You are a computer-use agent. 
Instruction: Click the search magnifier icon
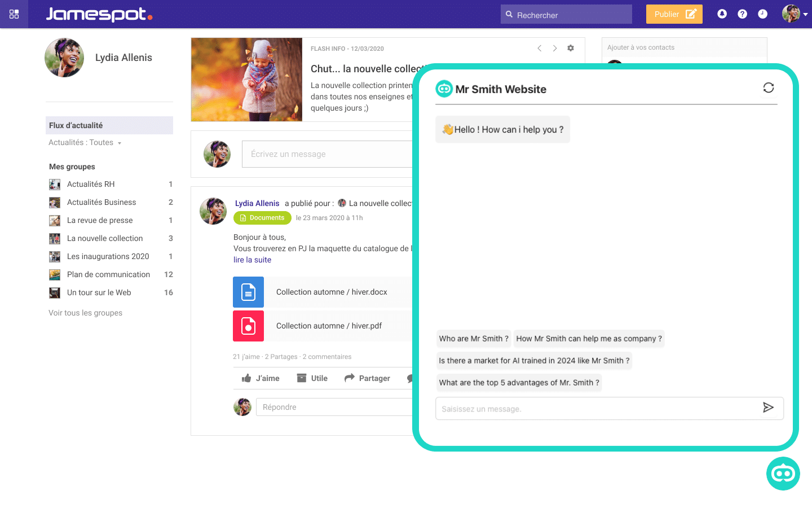click(x=509, y=15)
